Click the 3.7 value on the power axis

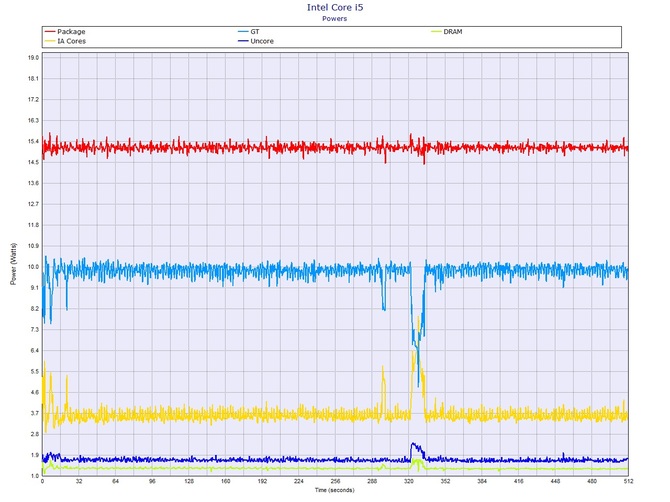click(34, 413)
